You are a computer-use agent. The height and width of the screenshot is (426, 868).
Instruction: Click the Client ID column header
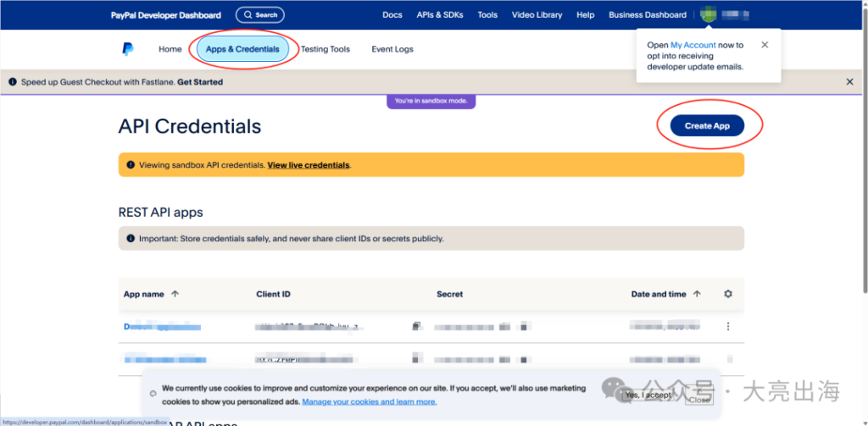click(274, 294)
